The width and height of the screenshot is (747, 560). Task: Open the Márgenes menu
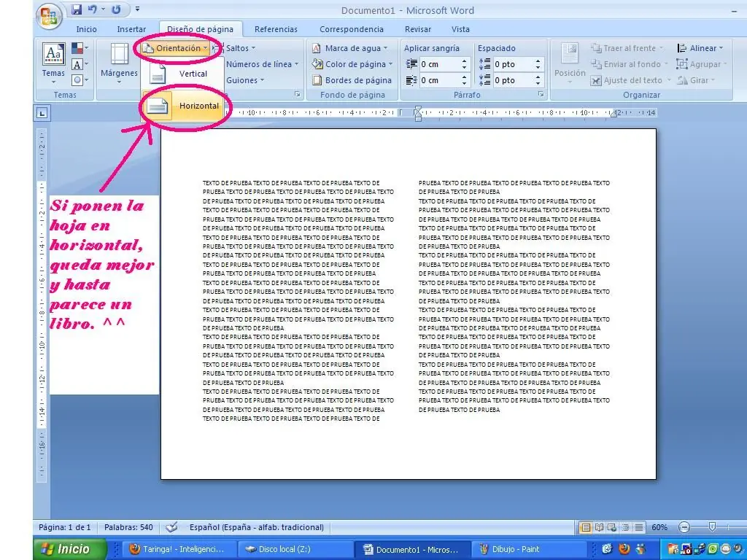(x=119, y=64)
